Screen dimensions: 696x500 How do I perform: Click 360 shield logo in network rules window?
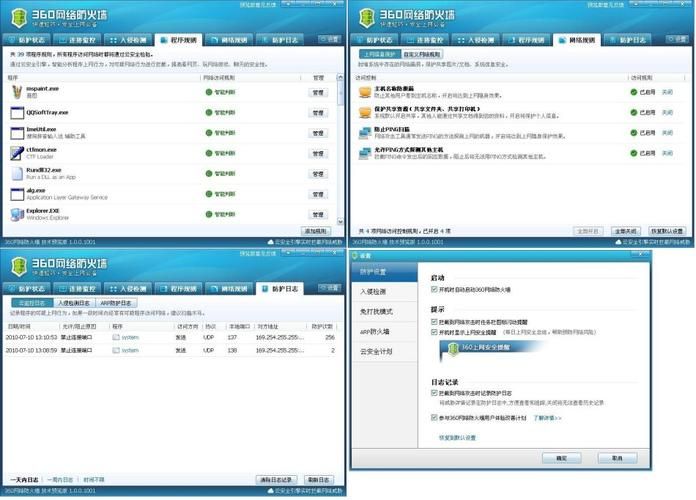367,18
